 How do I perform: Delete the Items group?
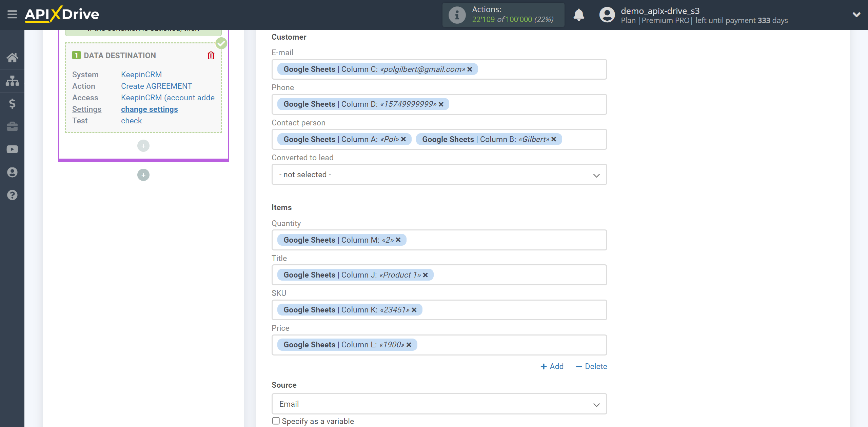click(x=591, y=366)
